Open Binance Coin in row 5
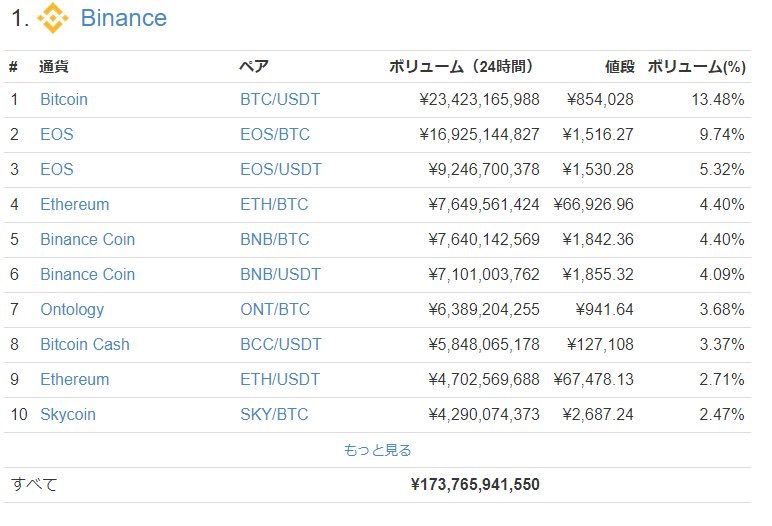Image resolution: width=772 pixels, height=526 pixels. (87, 240)
